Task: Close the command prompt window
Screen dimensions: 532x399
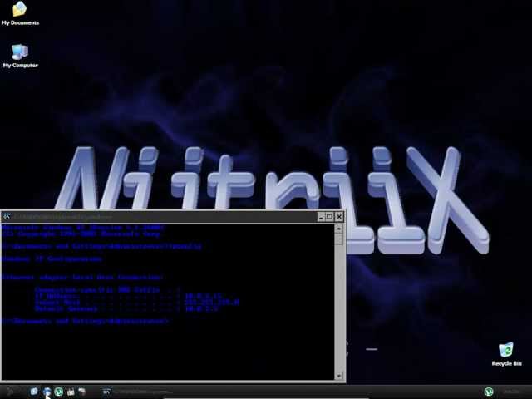Action: (x=339, y=216)
